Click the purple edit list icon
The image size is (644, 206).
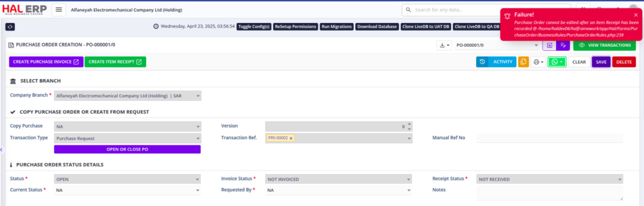(x=563, y=45)
